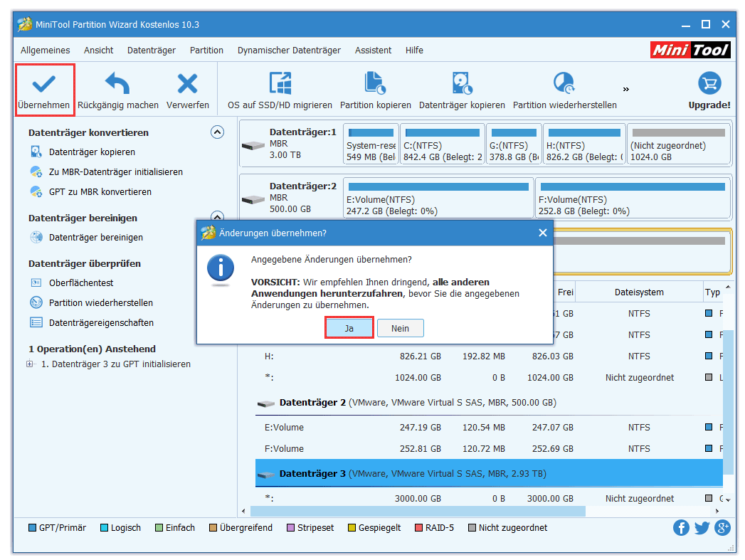
Task: Select H:(NTFS) partition block in map
Action: pos(584,144)
